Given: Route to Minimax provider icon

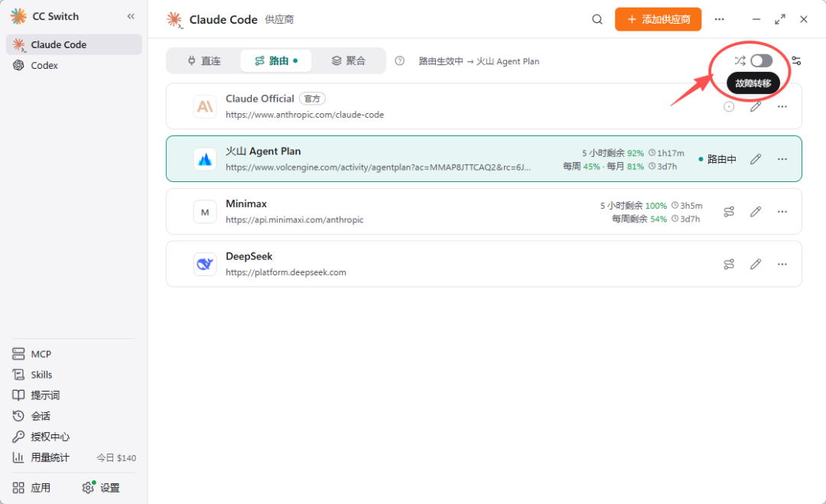Looking at the screenshot, I should (729, 212).
